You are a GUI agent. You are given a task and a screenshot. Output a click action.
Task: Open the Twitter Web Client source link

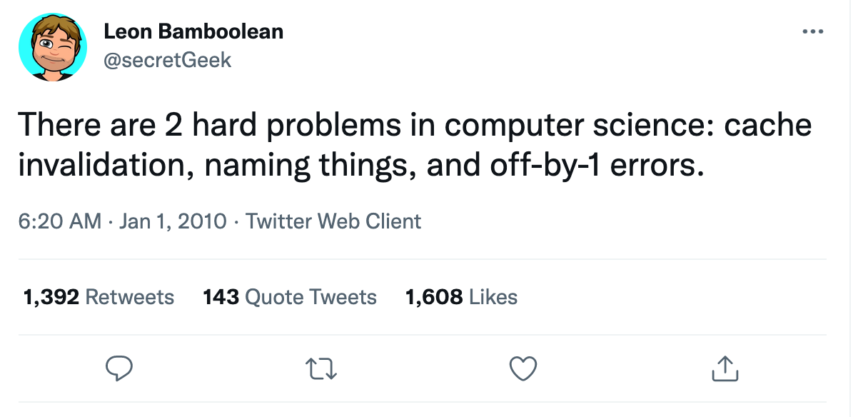[x=333, y=221]
